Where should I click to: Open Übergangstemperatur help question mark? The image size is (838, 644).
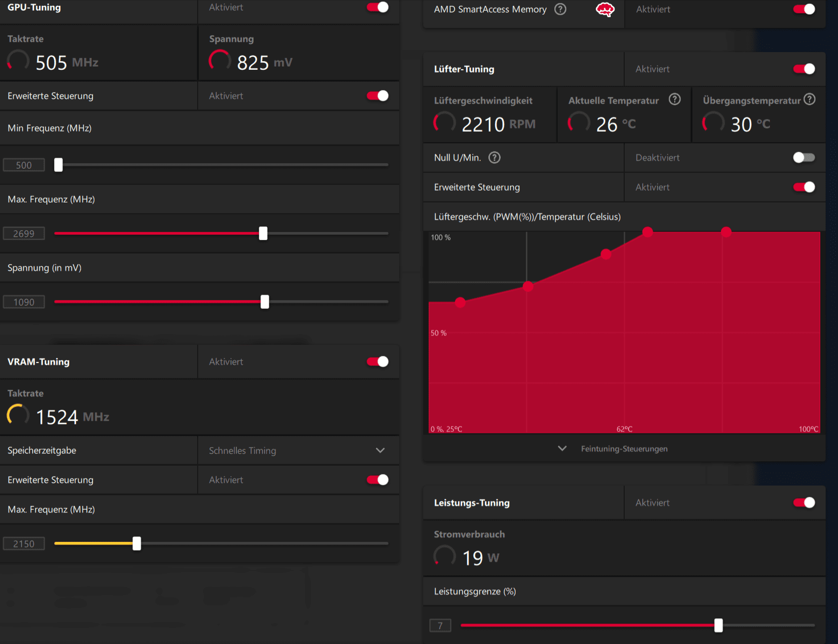click(x=810, y=99)
